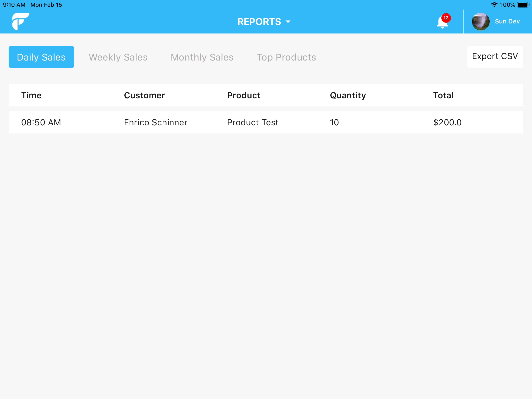Click the Time column header
Screen dimensions: 532x399
click(x=31, y=95)
